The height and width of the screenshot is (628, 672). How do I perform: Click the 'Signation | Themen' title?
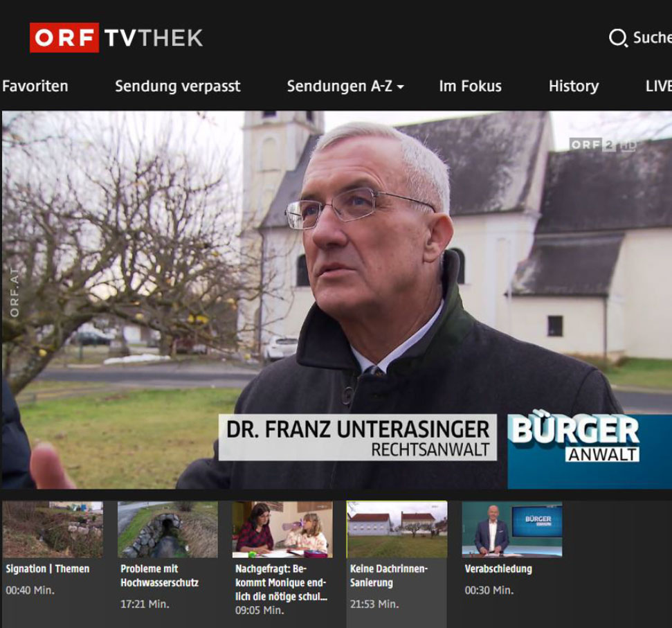47,569
